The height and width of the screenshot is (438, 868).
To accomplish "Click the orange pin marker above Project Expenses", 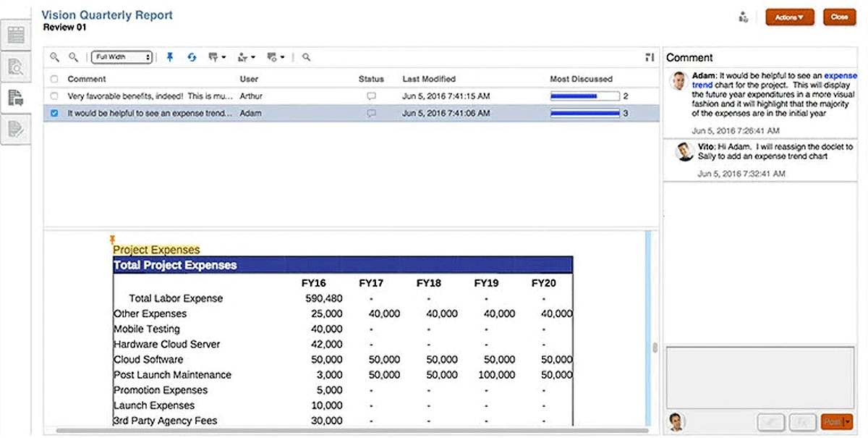I will pyautogui.click(x=112, y=238).
